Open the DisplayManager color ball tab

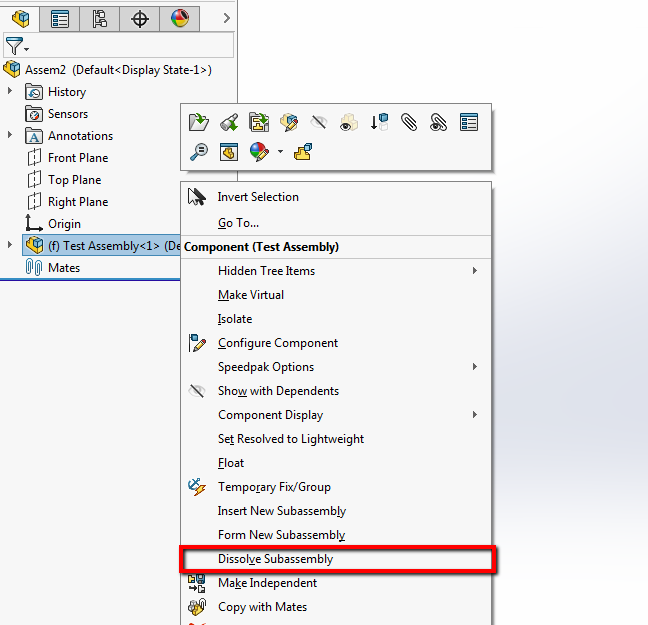180,19
